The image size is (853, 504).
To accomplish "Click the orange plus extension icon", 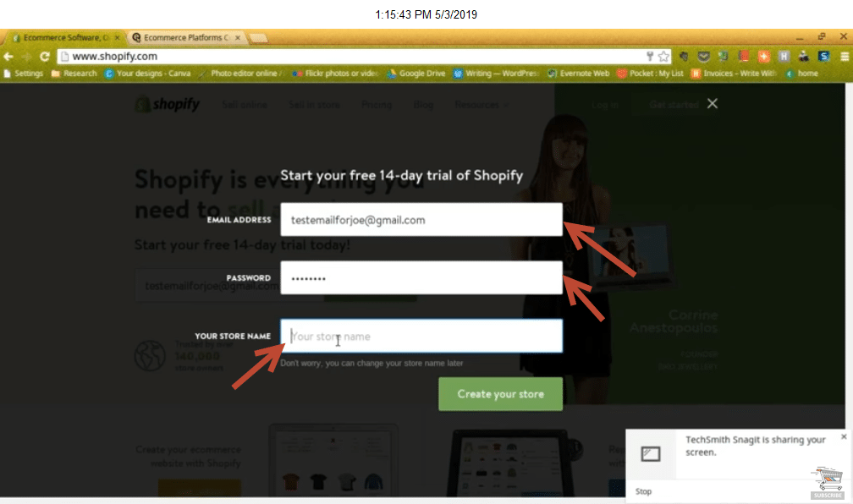I will (764, 56).
